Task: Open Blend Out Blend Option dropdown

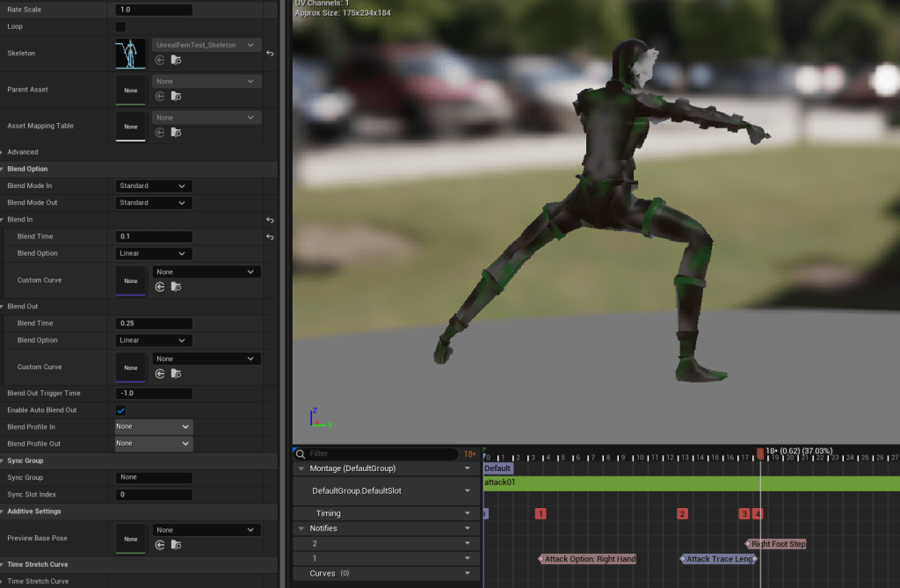Action: pos(154,340)
